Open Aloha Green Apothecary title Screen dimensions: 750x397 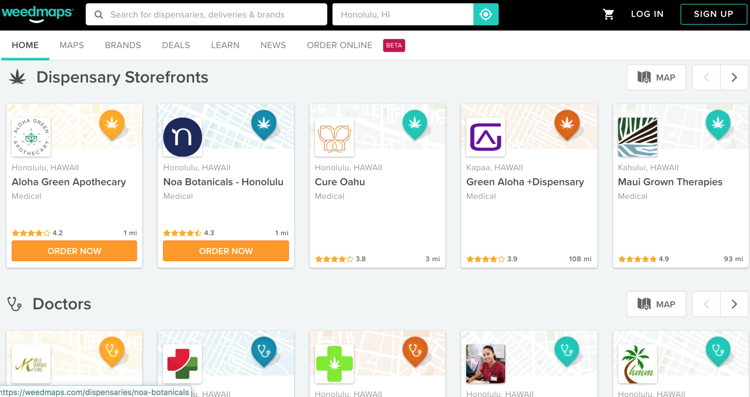[x=69, y=182]
